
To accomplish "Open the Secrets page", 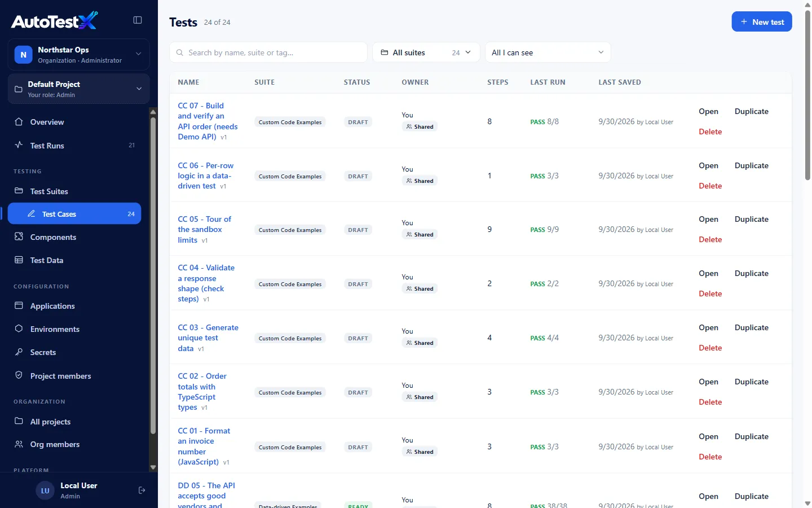I will [74, 352].
